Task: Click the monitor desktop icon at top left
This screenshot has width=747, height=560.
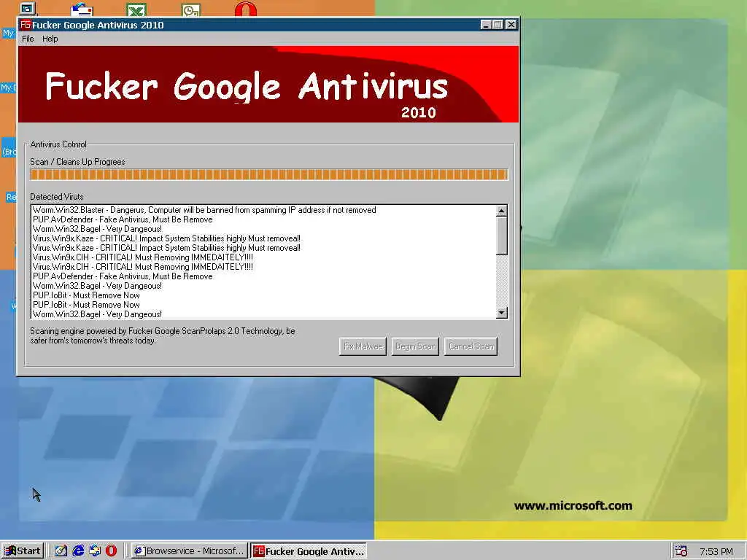Action: pyautogui.click(x=28, y=9)
